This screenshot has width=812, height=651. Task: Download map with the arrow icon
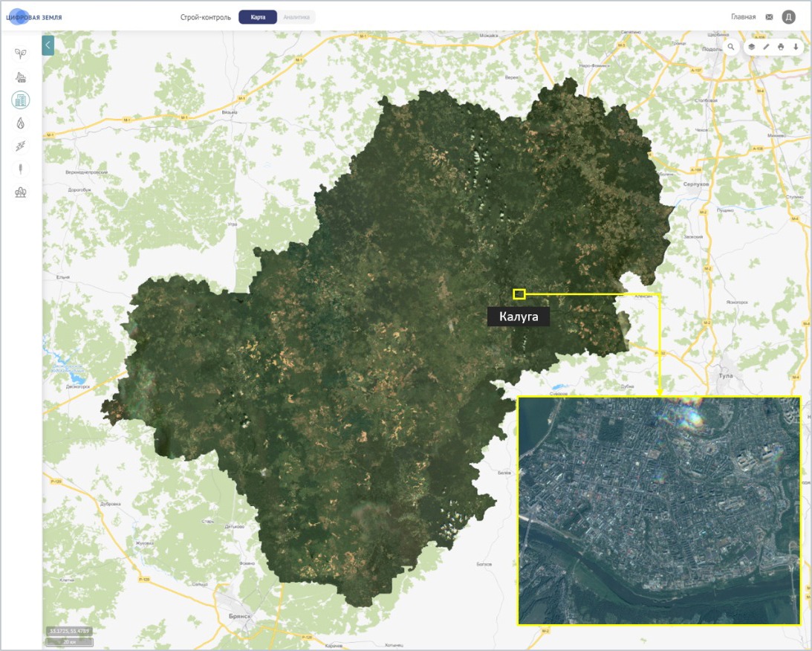[x=796, y=47]
